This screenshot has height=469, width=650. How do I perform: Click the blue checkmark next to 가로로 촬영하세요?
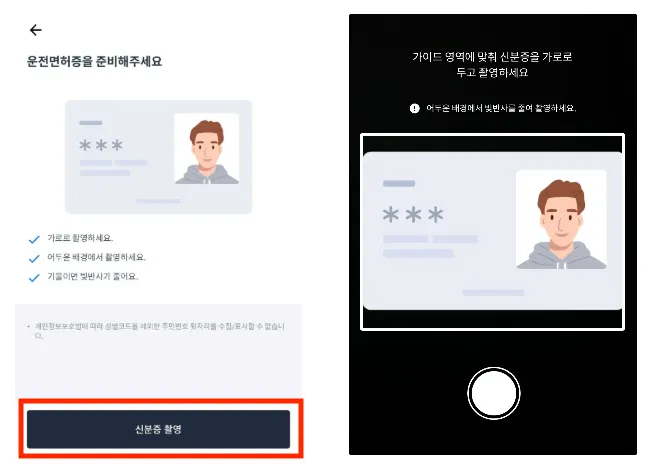[x=34, y=239]
